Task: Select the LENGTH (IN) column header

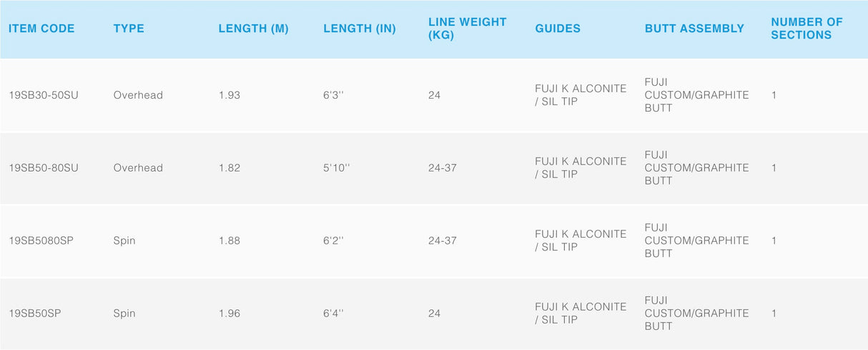Action: pos(359,29)
